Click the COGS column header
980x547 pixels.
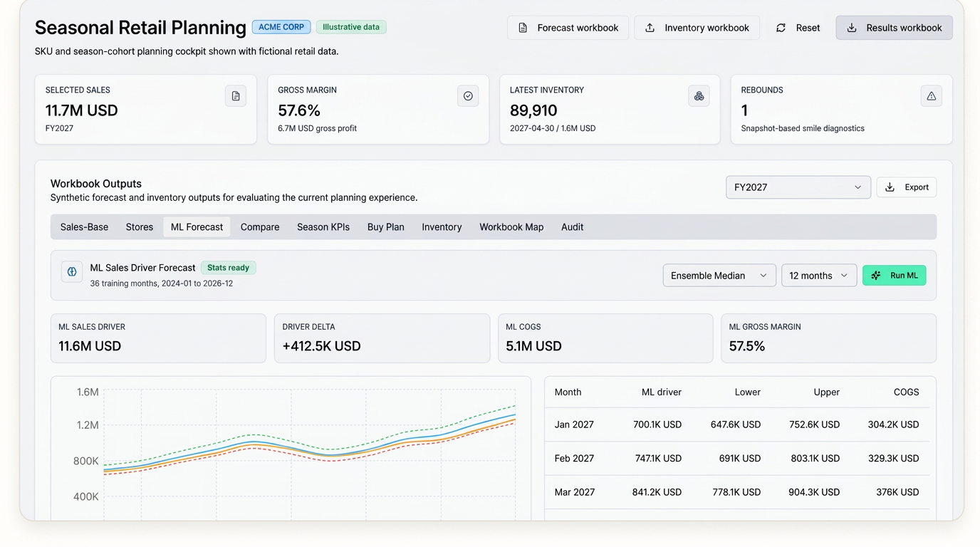tap(907, 392)
